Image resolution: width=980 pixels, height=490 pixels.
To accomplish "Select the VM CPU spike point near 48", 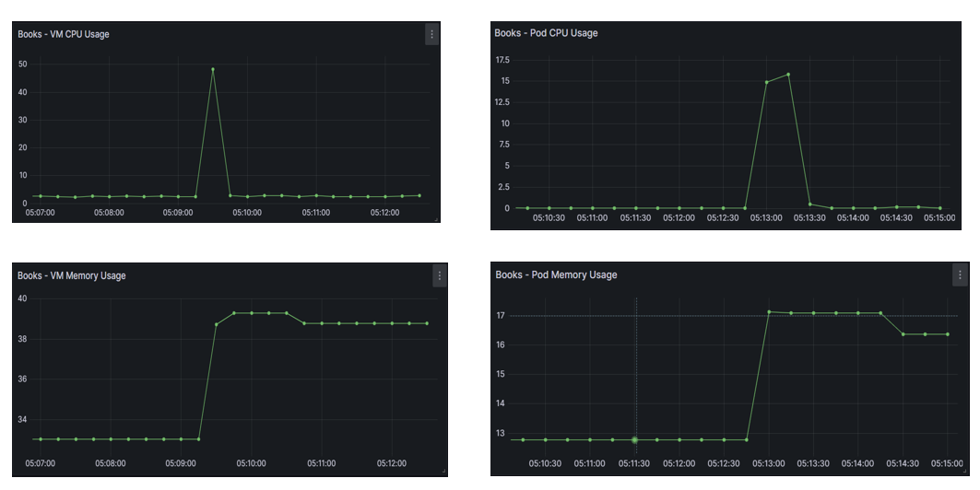I will coord(213,69).
